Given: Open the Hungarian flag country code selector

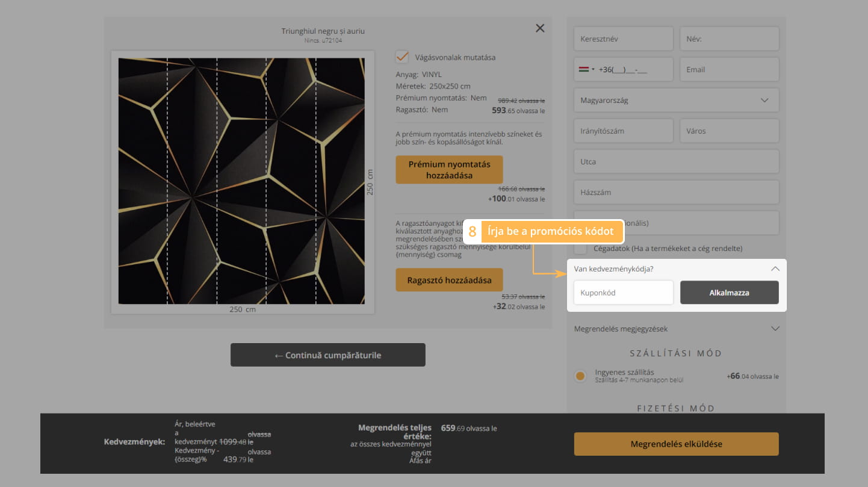Looking at the screenshot, I should pos(586,70).
